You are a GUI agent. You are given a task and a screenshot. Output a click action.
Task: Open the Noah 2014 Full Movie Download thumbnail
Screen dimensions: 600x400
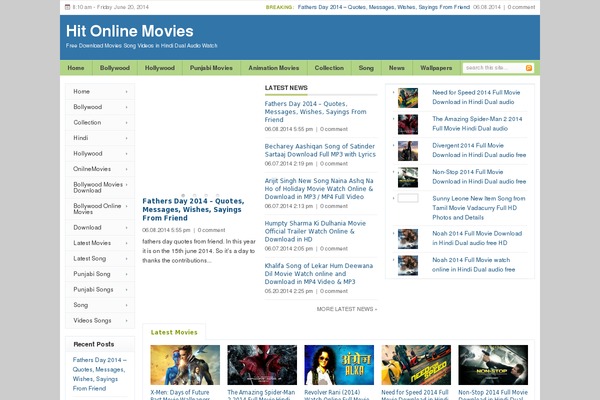click(x=408, y=238)
